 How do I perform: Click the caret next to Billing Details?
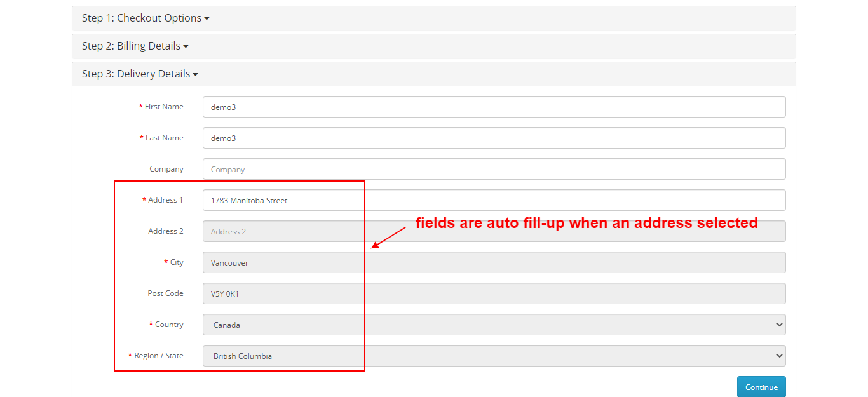tap(186, 47)
